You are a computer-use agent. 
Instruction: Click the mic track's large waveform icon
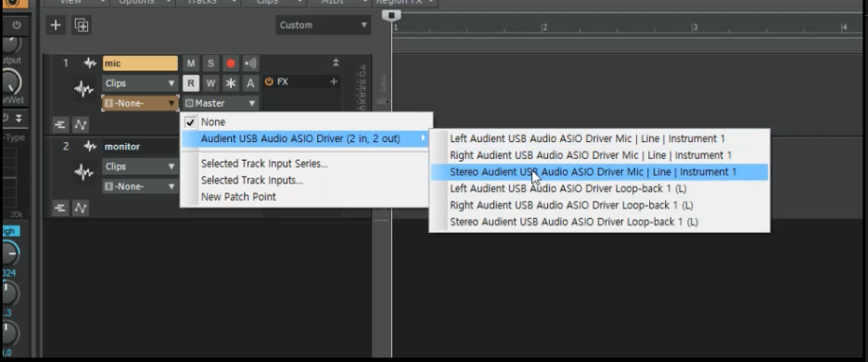tap(83, 90)
